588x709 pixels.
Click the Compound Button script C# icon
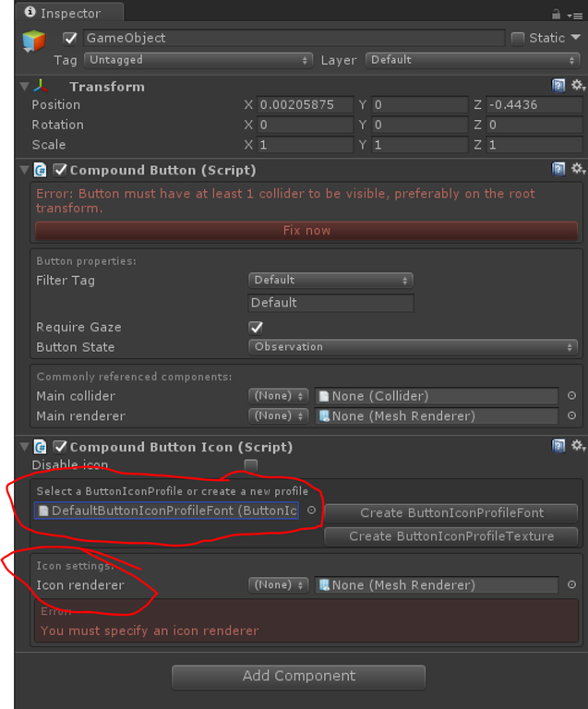[x=41, y=170]
